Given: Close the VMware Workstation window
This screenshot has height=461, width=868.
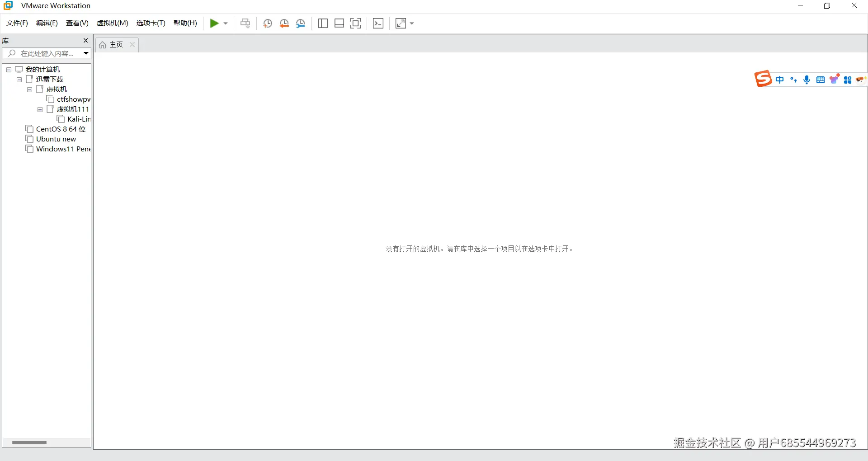Looking at the screenshot, I should coord(854,5).
